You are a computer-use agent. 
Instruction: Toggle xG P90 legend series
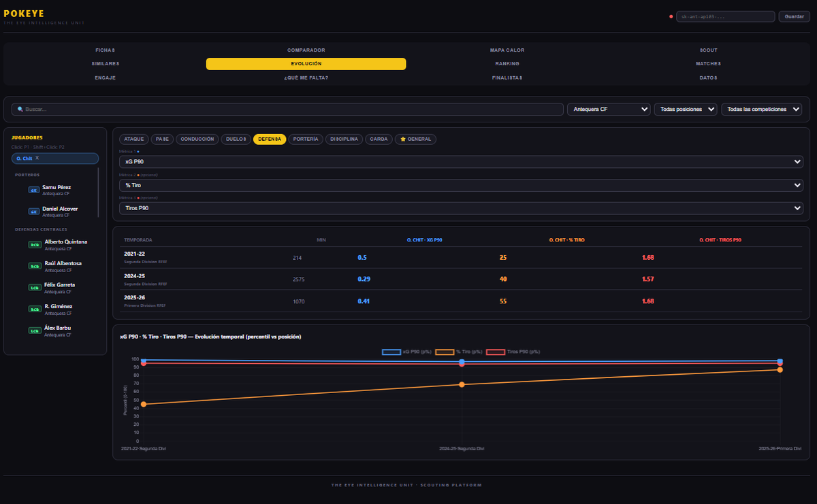point(406,352)
